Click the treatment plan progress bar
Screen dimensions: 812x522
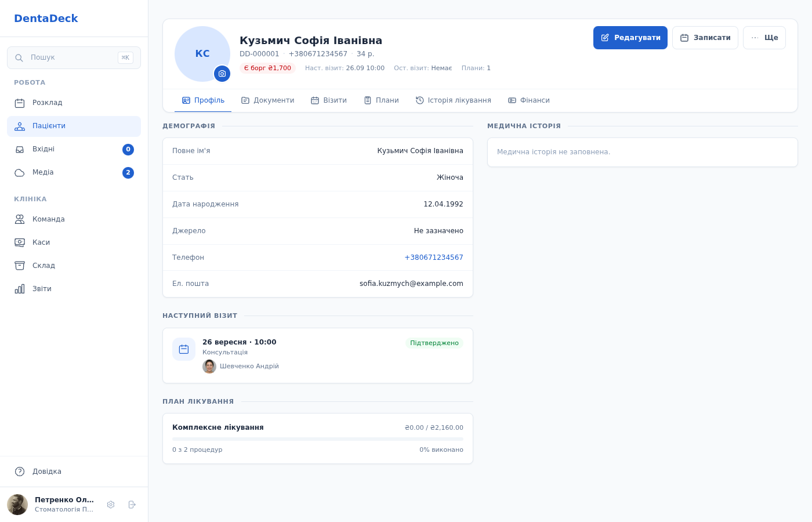318,439
